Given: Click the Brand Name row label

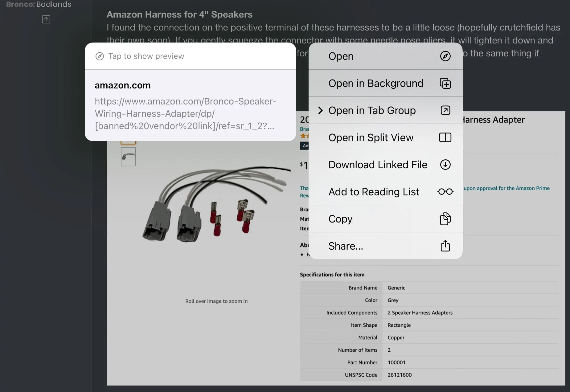Looking at the screenshot, I should 363,288.
